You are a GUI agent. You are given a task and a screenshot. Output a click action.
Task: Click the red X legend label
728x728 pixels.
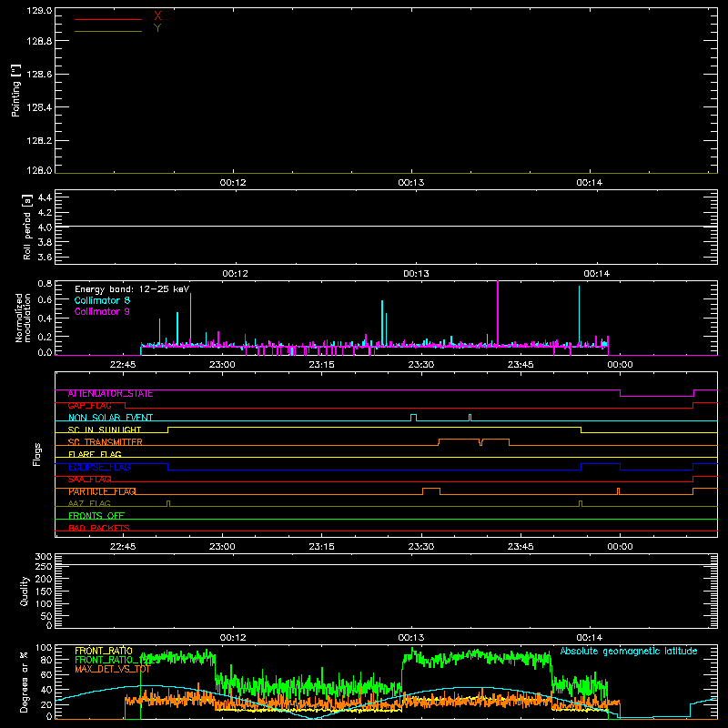point(157,15)
